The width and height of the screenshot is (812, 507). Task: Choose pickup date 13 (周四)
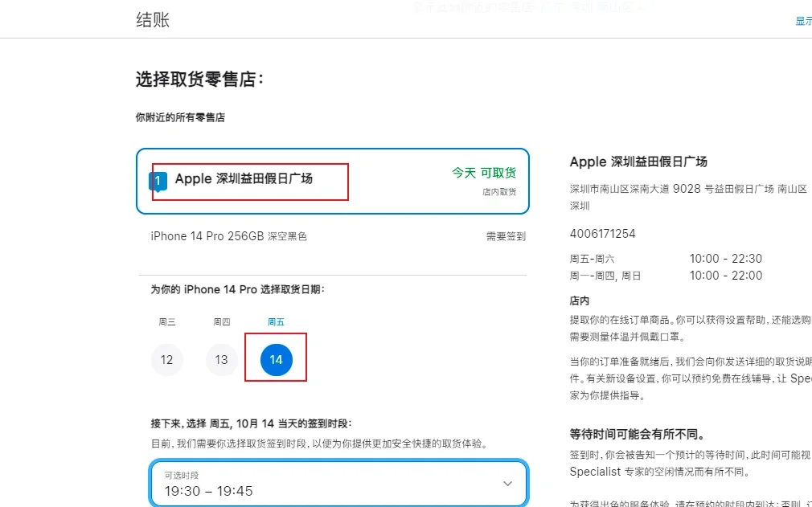pyautogui.click(x=221, y=359)
